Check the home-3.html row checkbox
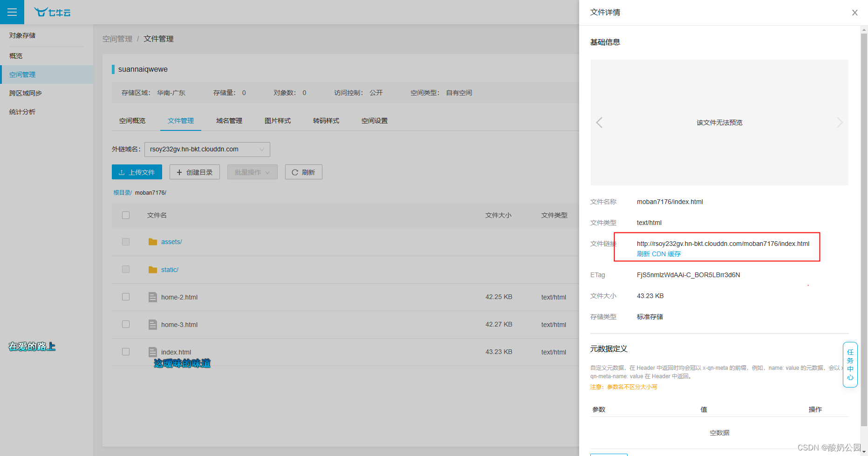This screenshot has width=868, height=456. (126, 324)
